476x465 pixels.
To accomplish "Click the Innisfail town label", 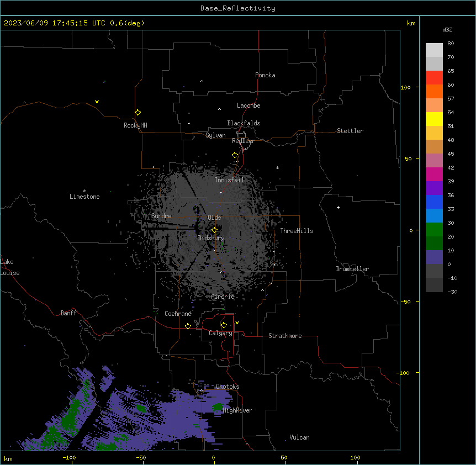I will point(229,180).
